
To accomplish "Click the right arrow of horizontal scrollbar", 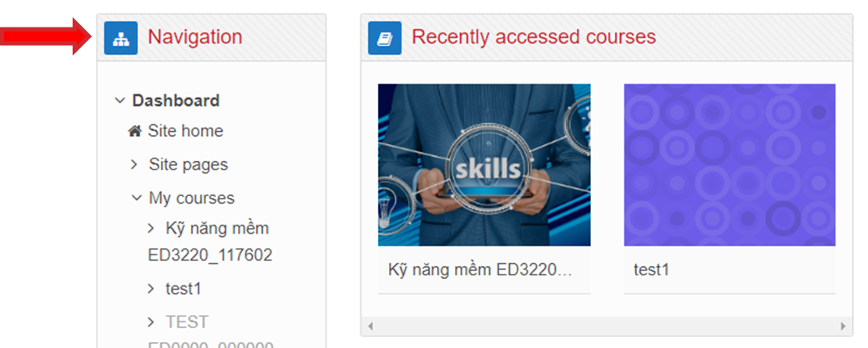I will coord(843,326).
